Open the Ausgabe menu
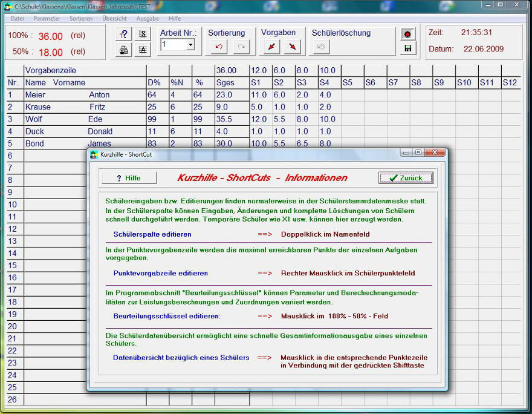 tap(148, 18)
